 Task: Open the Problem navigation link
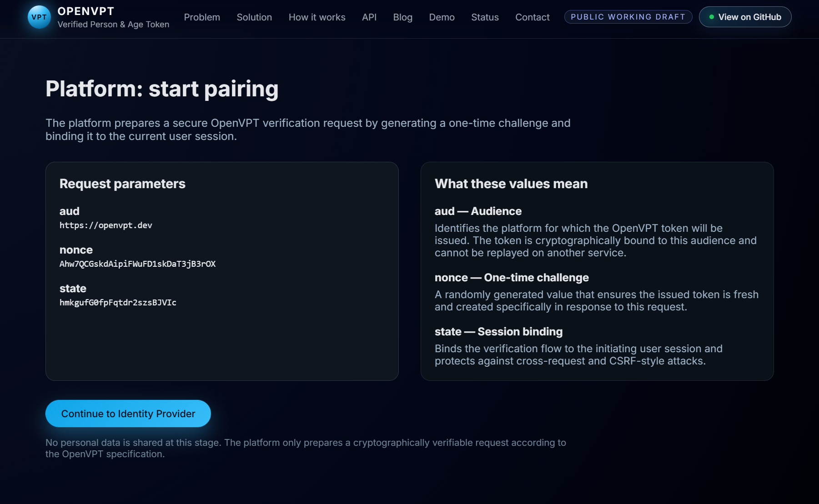click(x=202, y=17)
